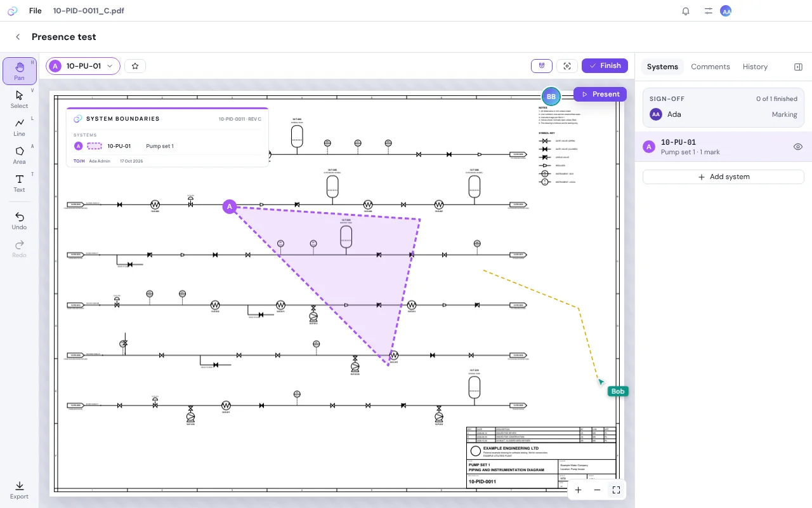Toggle the magnet snap button
This screenshot has height=508, width=812.
(x=542, y=66)
